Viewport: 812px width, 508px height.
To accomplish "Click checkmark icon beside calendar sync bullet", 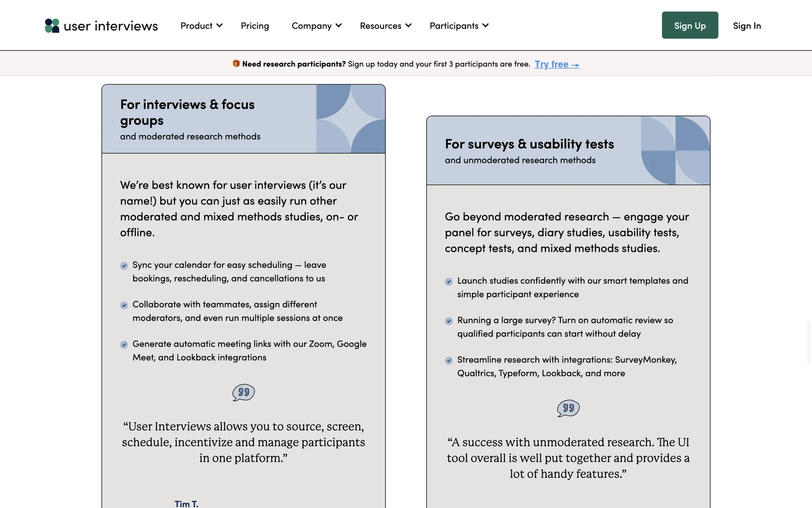I will (x=124, y=266).
